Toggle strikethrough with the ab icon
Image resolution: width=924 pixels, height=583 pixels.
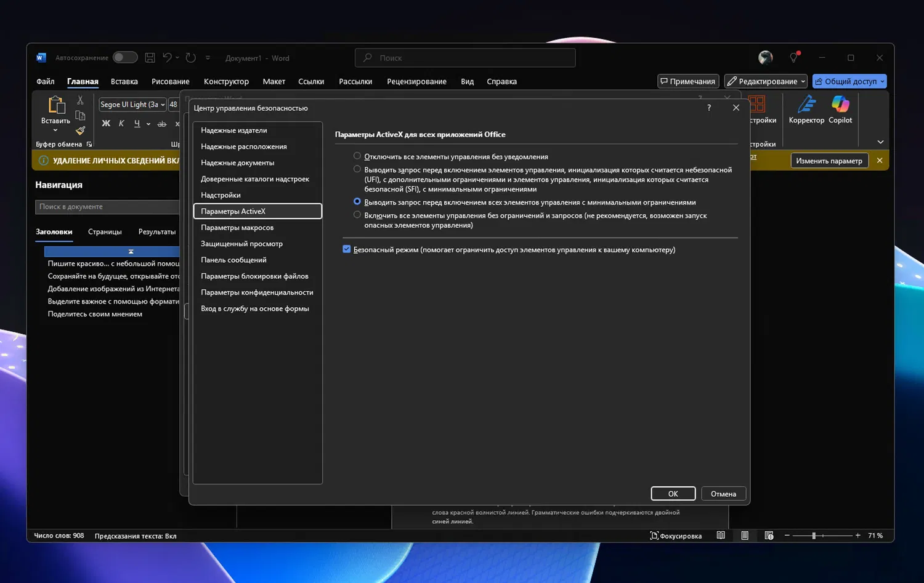(162, 124)
